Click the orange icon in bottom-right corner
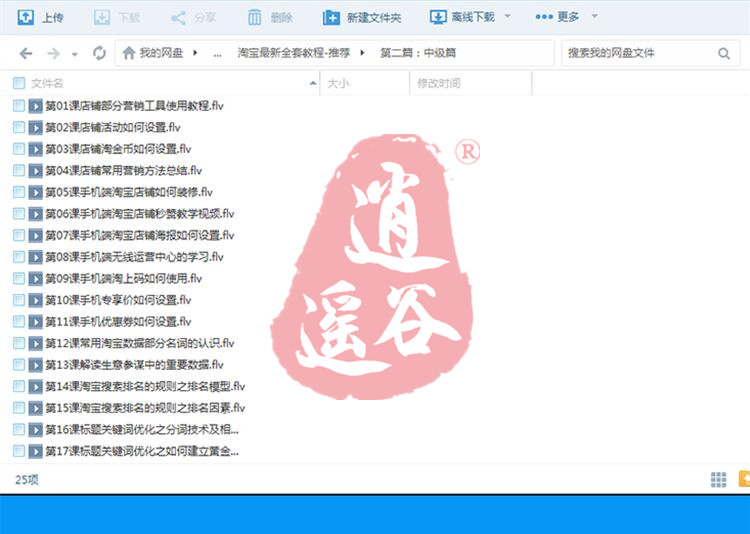This screenshot has height=534, width=750. click(x=744, y=478)
